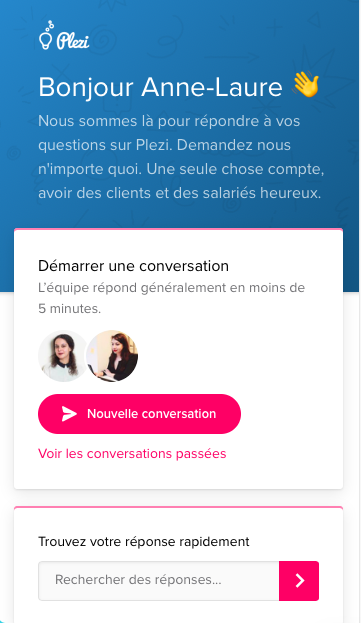The width and height of the screenshot is (361, 623).
Task: Click the Démarrer une conversation heading
Action: 133,266
